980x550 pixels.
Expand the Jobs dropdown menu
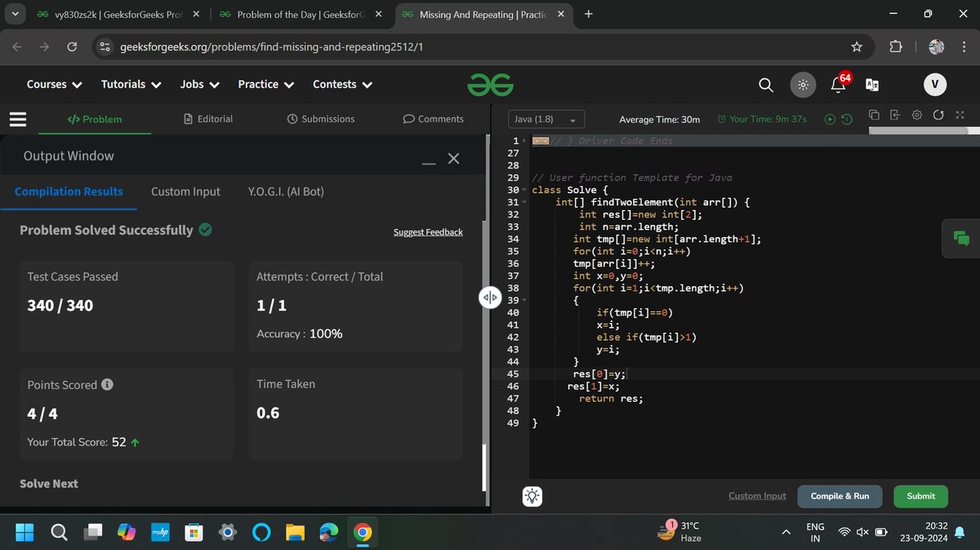pos(199,84)
